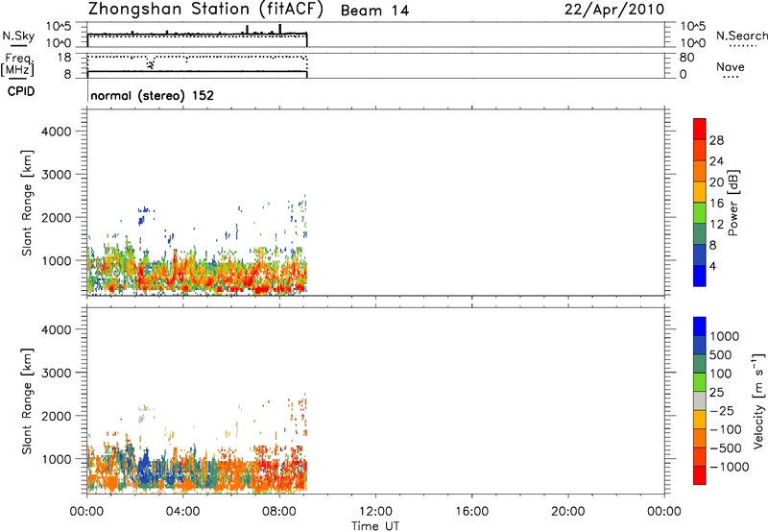Click the 'Time UT' axis title

(x=375, y=526)
